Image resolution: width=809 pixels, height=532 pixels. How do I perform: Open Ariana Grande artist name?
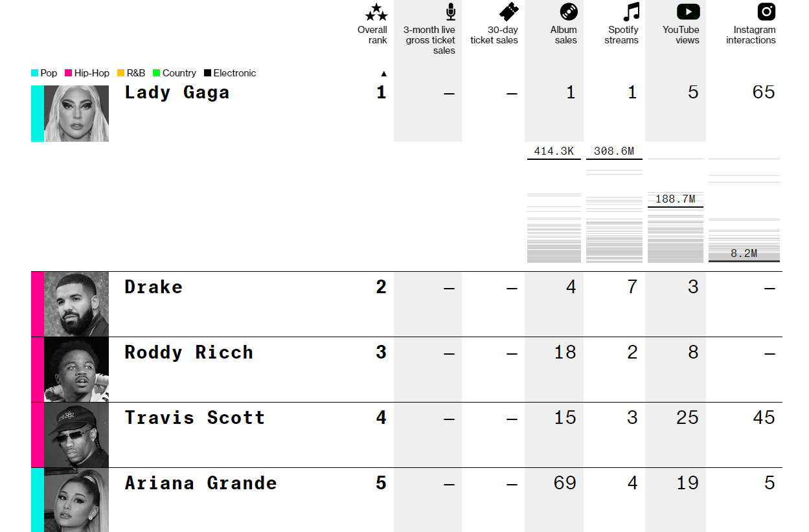pyautogui.click(x=201, y=483)
